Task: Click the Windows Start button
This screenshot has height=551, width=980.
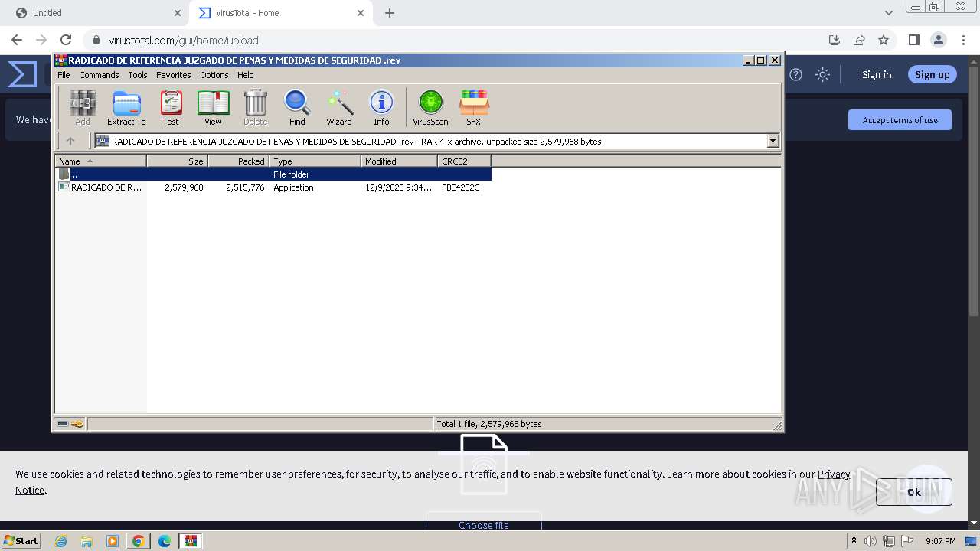Action: click(x=21, y=540)
